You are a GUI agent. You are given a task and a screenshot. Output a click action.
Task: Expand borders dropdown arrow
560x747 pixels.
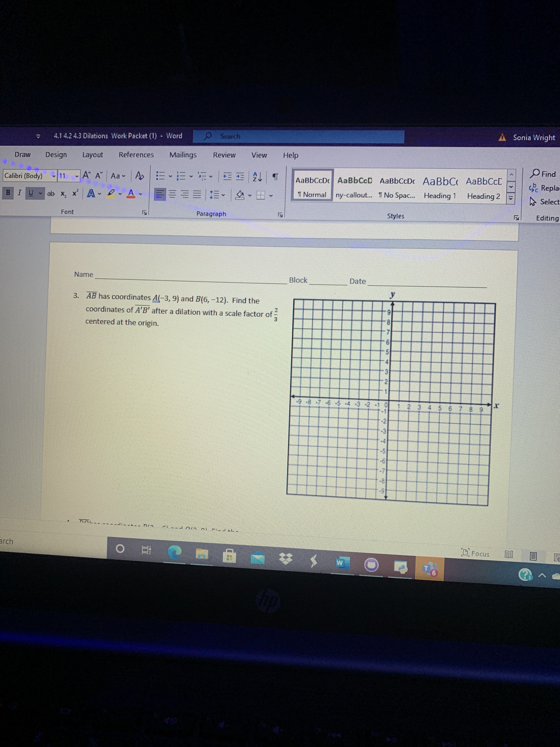pos(271,195)
